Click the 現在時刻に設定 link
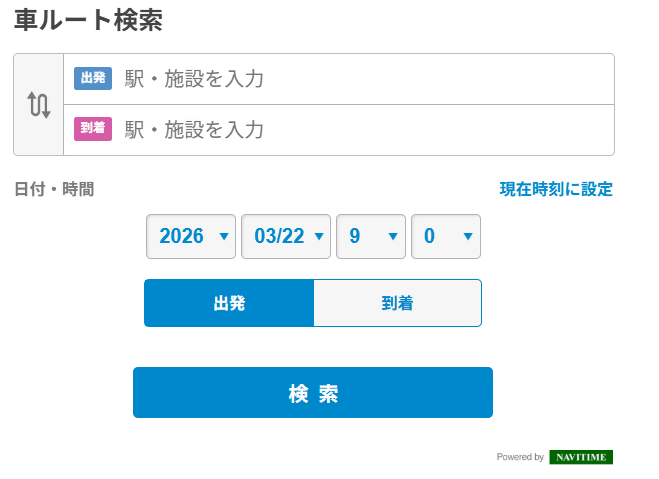 [556, 189]
